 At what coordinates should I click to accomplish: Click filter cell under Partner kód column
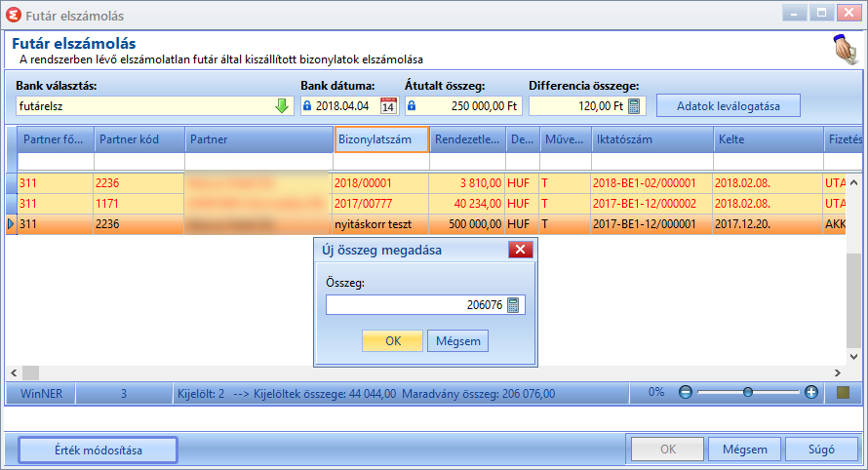pos(139,162)
